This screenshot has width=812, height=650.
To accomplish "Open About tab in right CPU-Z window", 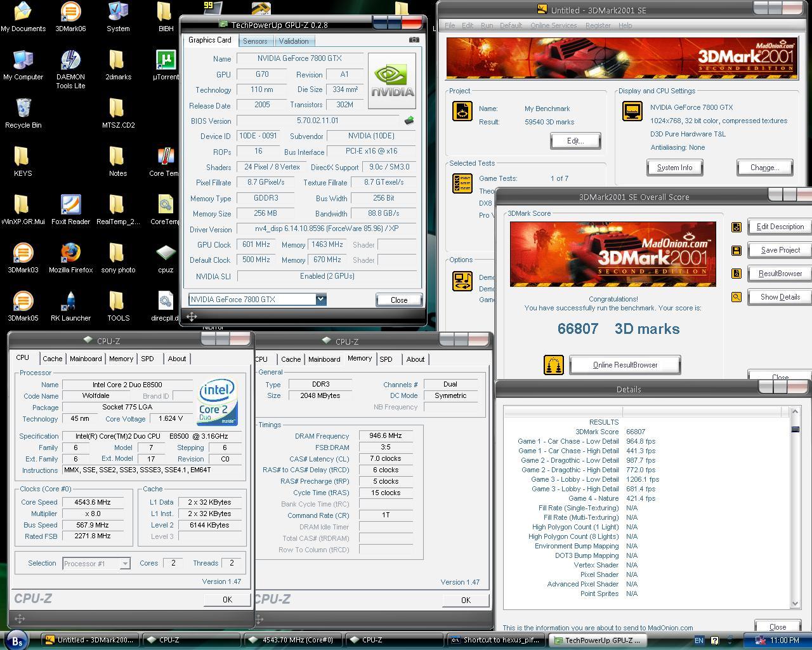I will pos(416,359).
